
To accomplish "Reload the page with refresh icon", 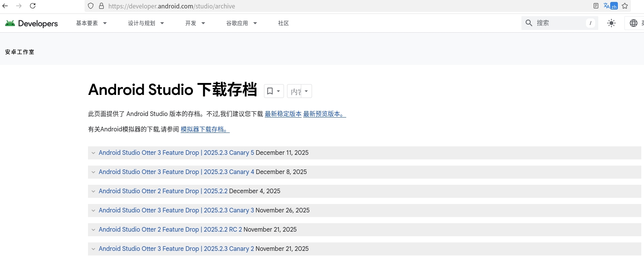I will [x=33, y=6].
